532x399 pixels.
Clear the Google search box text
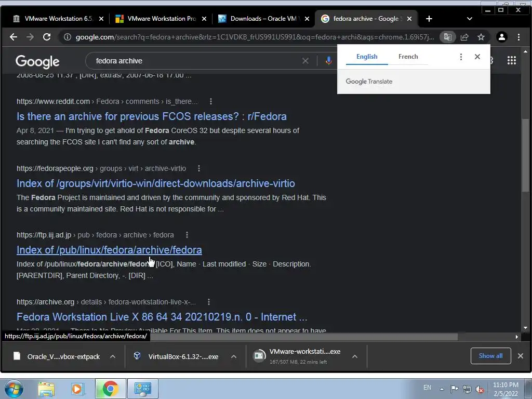click(305, 61)
